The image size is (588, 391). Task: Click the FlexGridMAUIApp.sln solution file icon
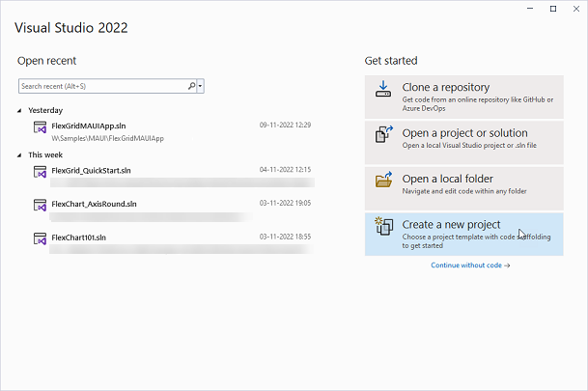[41, 129]
